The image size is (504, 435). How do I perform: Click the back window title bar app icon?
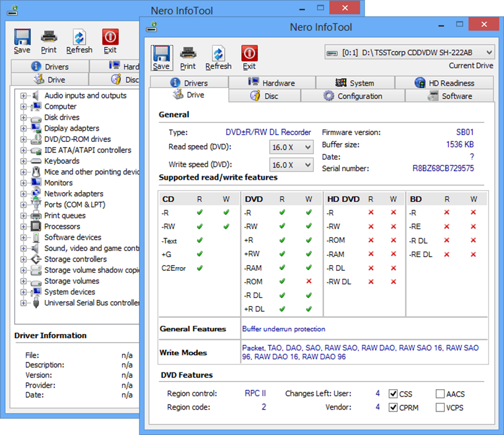coord(12,11)
